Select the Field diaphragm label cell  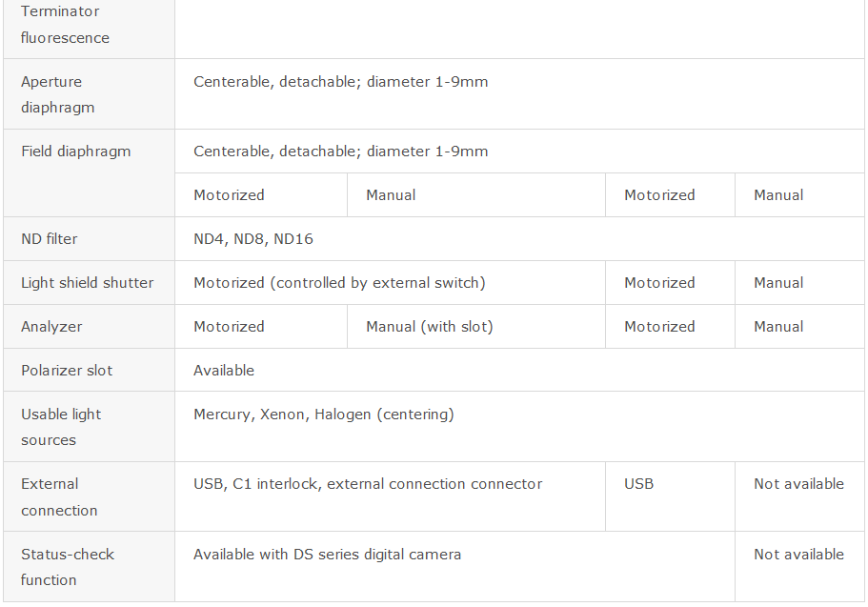pyautogui.click(x=90, y=172)
